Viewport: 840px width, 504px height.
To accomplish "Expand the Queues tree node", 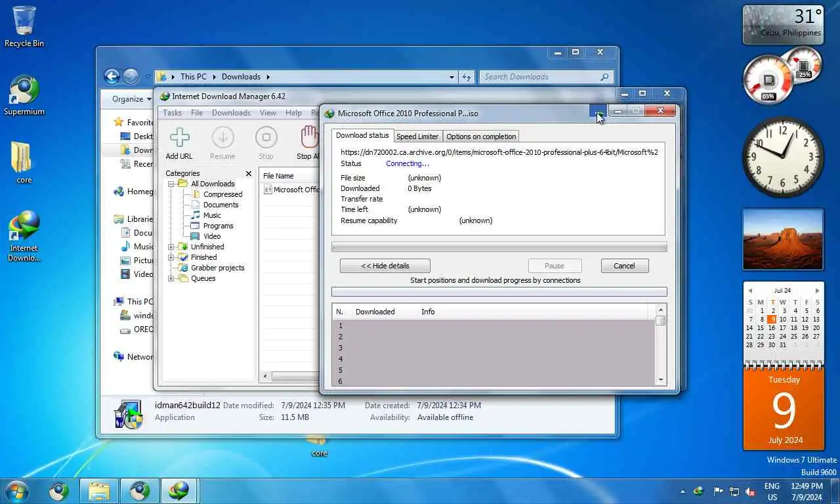I will click(171, 278).
